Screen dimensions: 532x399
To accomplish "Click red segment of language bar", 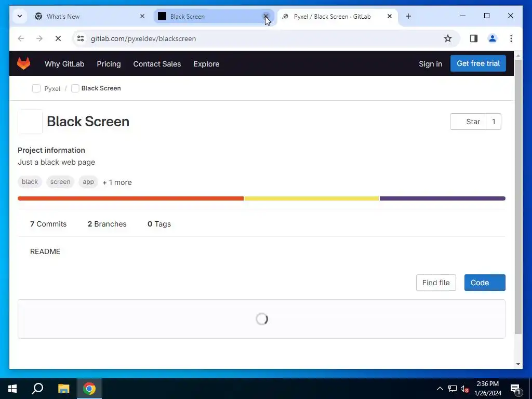I will (x=130, y=198).
